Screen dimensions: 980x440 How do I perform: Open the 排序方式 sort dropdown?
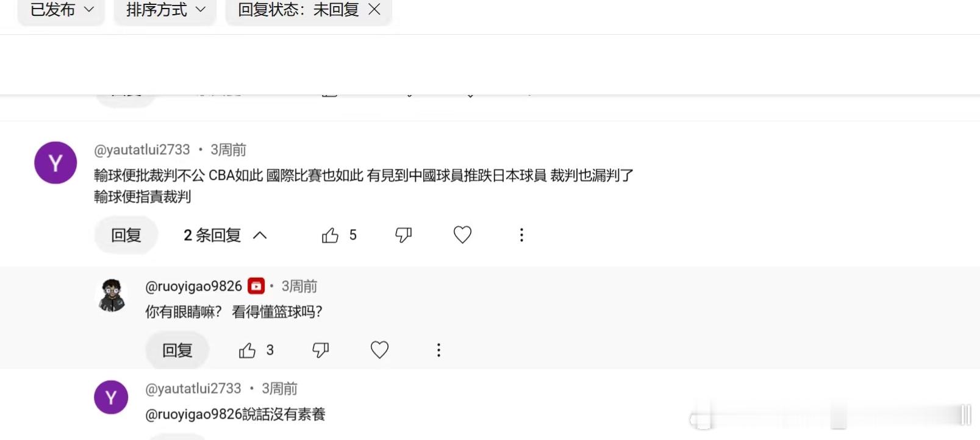pos(165,10)
